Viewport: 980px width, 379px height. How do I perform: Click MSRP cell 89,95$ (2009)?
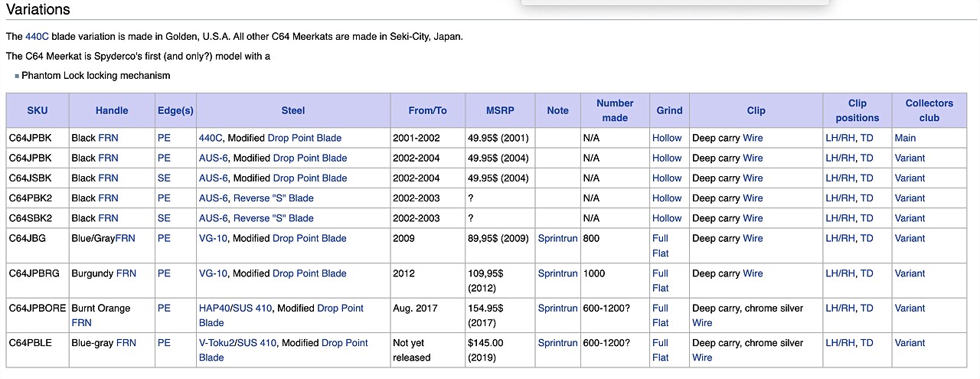pos(500,246)
